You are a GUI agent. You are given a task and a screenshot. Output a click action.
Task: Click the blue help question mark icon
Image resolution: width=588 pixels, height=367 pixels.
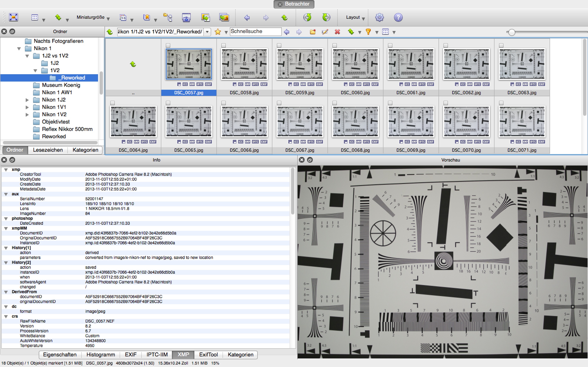tap(398, 17)
